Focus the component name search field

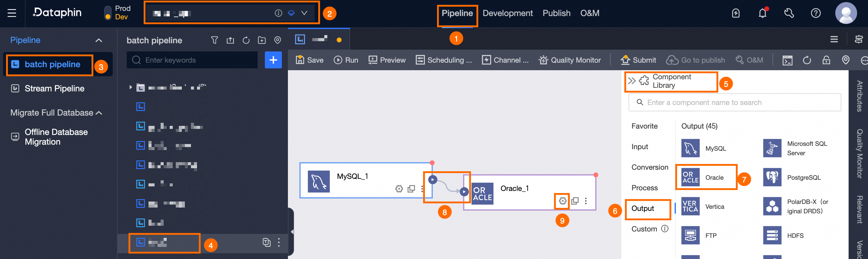pyautogui.click(x=735, y=102)
